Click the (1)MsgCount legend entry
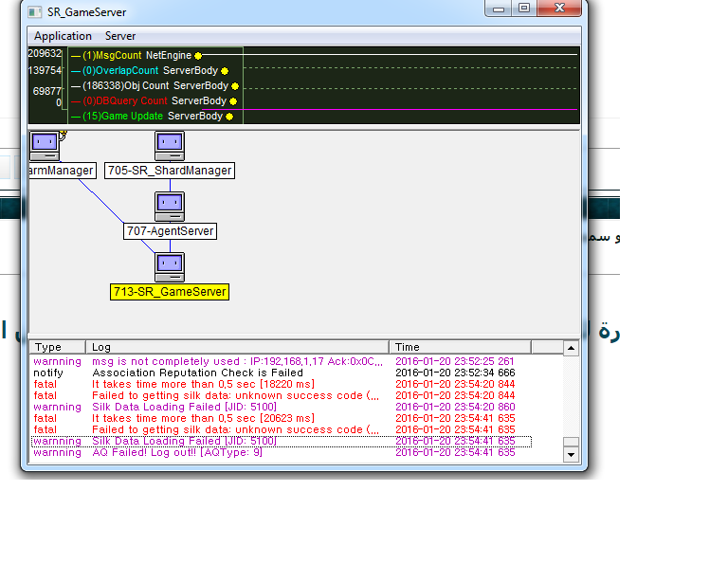728x582 pixels. click(112, 55)
